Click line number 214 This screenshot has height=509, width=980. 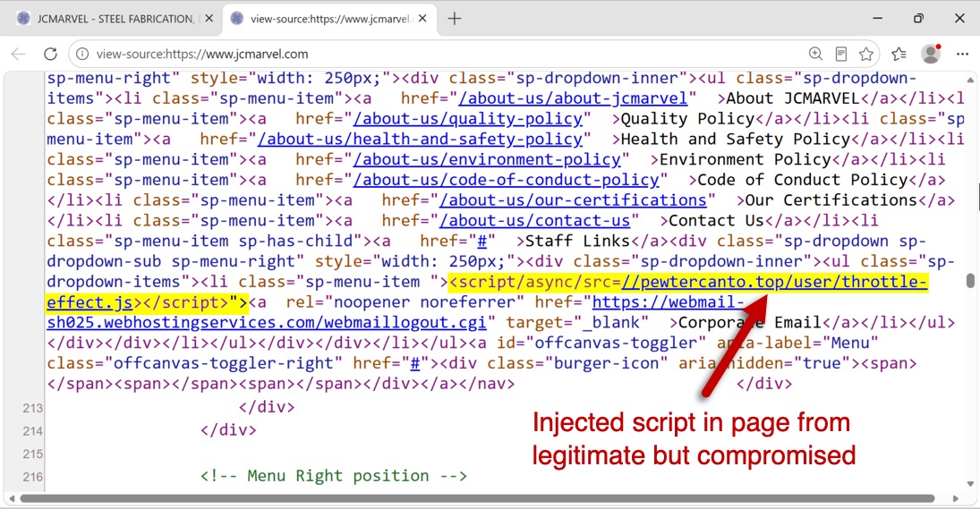tap(32, 431)
